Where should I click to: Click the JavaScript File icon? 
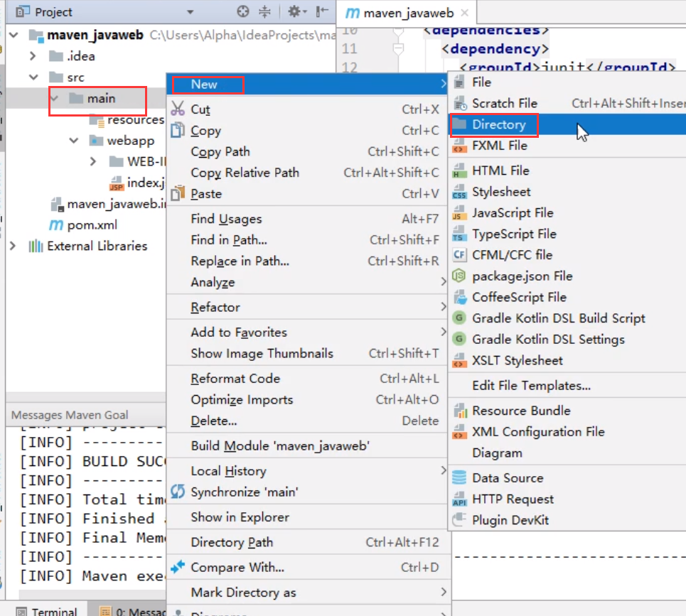click(459, 212)
